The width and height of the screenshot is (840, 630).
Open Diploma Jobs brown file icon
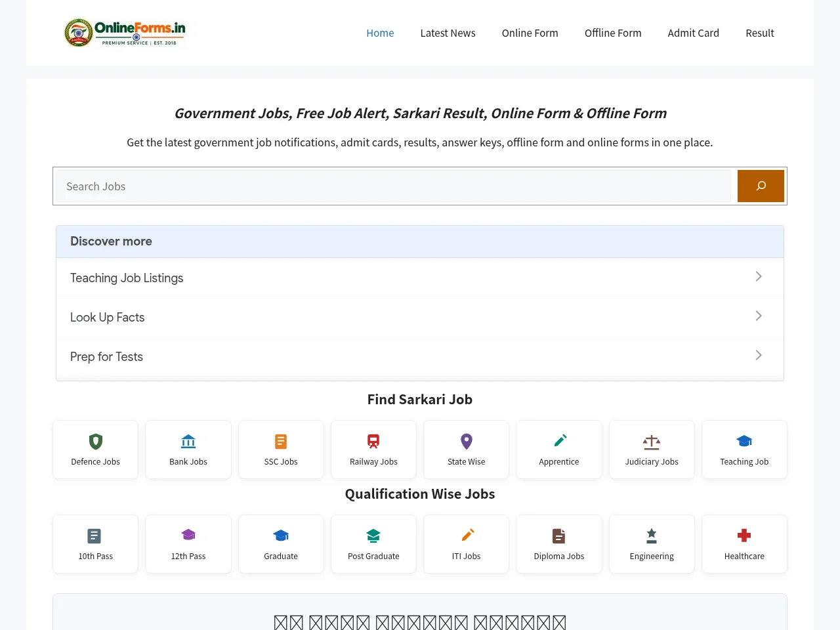coord(559,535)
